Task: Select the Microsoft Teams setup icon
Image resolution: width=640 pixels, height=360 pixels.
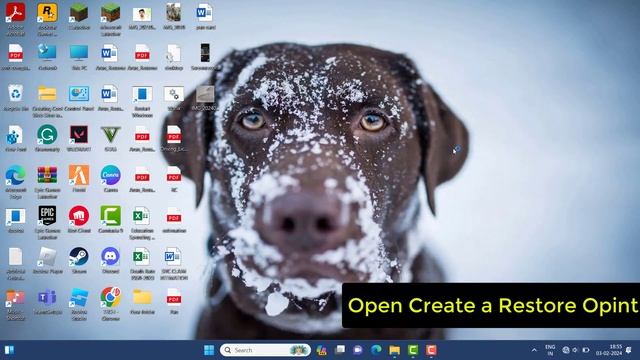Action: 47,297
